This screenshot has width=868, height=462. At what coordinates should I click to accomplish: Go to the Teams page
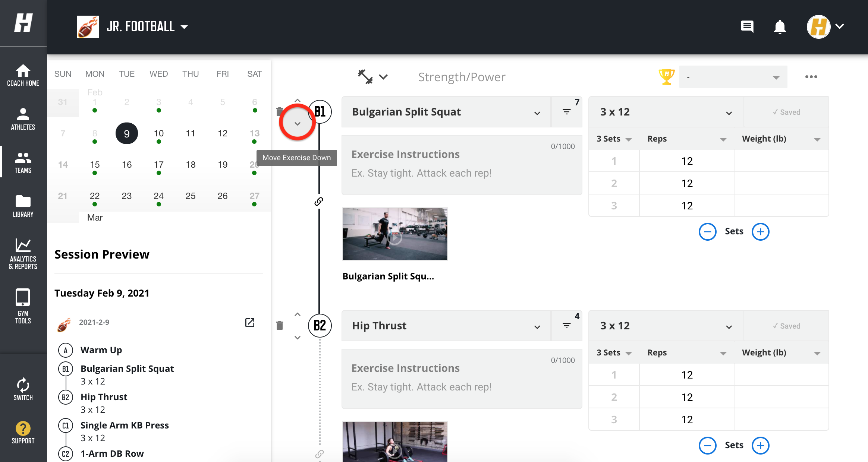point(23,162)
